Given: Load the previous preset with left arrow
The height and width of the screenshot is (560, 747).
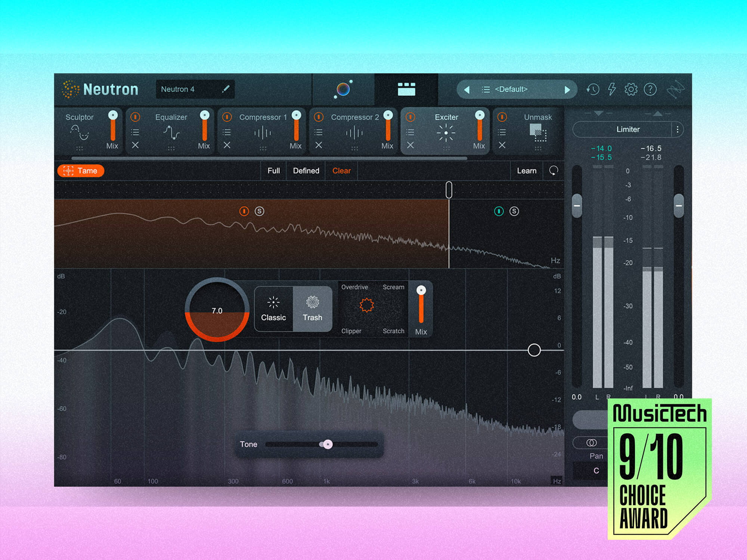Looking at the screenshot, I should coord(467,90).
